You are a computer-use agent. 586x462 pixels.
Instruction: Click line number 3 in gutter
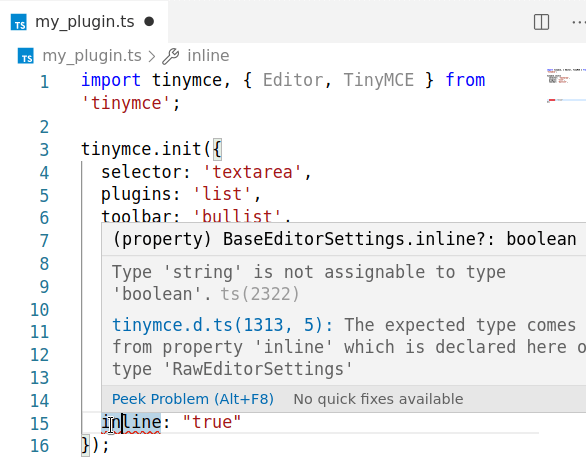coord(44,150)
